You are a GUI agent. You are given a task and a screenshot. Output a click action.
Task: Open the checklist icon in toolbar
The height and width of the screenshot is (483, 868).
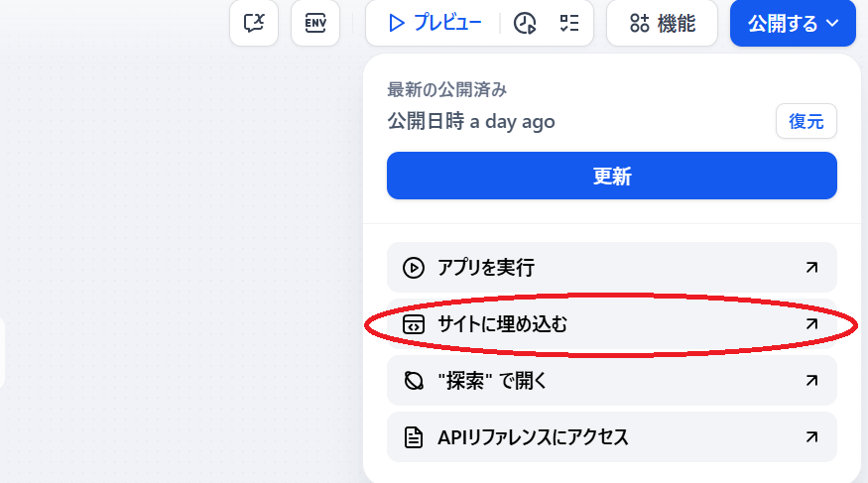pos(569,23)
